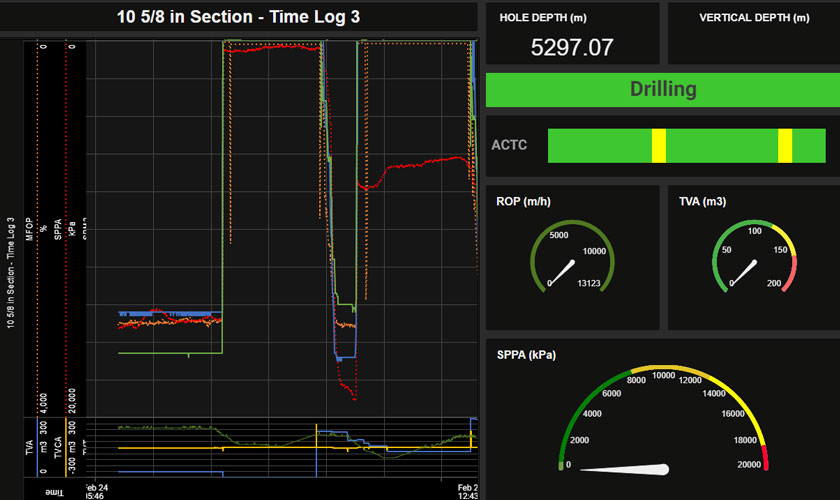840x500 pixels.
Task: Click the Feb 24 start time label
Action: click(96, 491)
